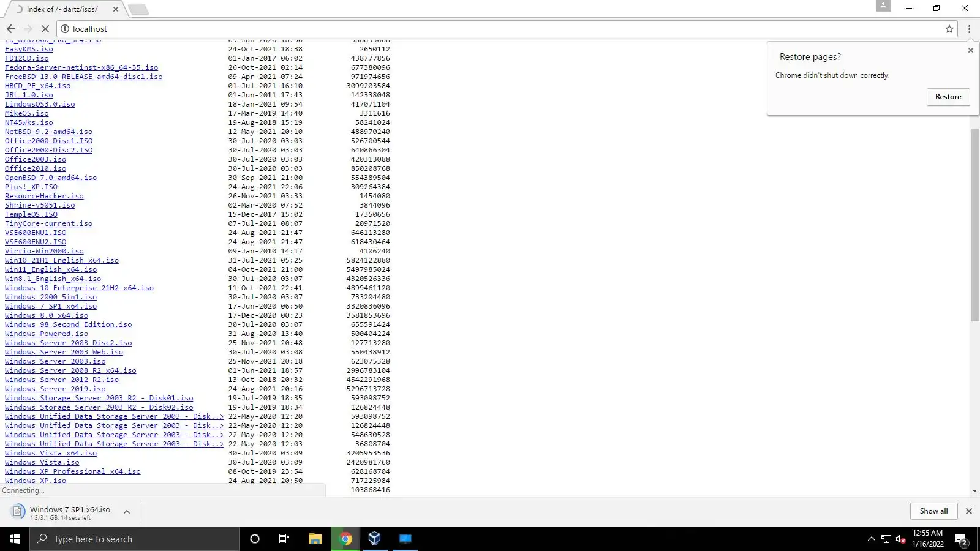Download Windows Server 2012 R2.iso
Viewport: 980px width, 551px height.
[62, 380]
